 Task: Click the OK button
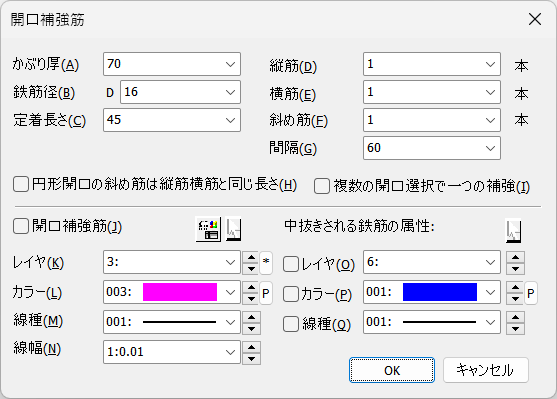(x=392, y=370)
